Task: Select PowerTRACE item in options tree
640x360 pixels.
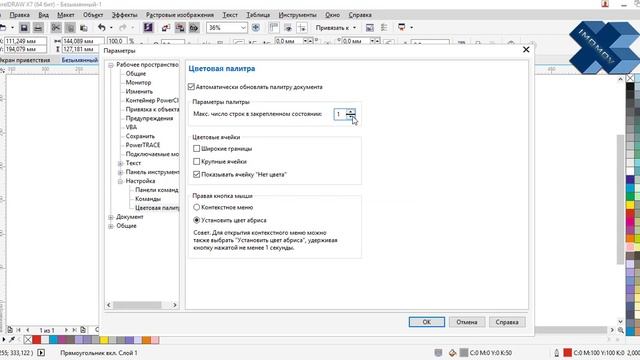Action: coord(143,145)
